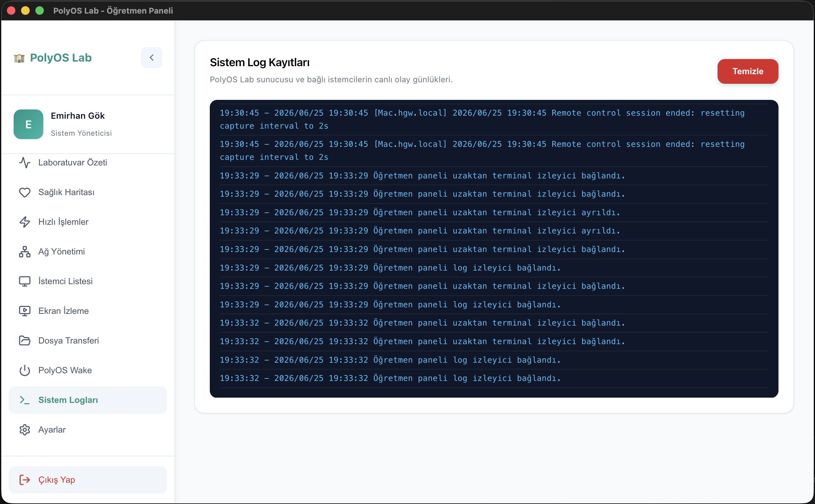
Task: Click the Ağ Yönetimi network icon
Action: [25, 252]
